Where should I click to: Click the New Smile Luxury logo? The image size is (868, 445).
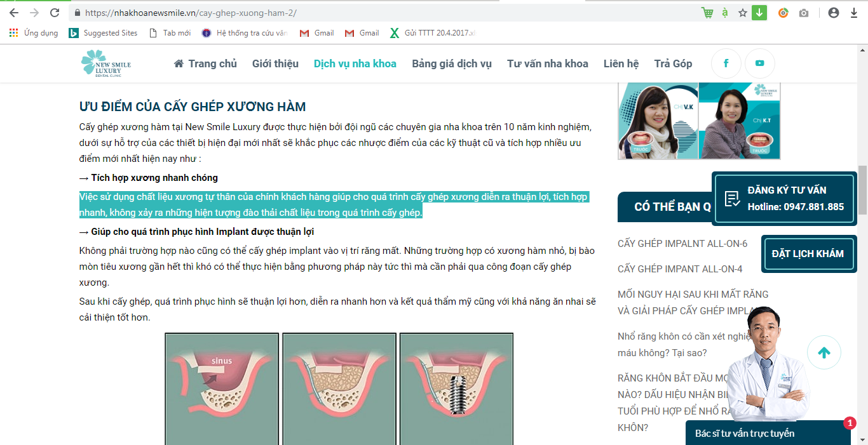[x=105, y=64]
